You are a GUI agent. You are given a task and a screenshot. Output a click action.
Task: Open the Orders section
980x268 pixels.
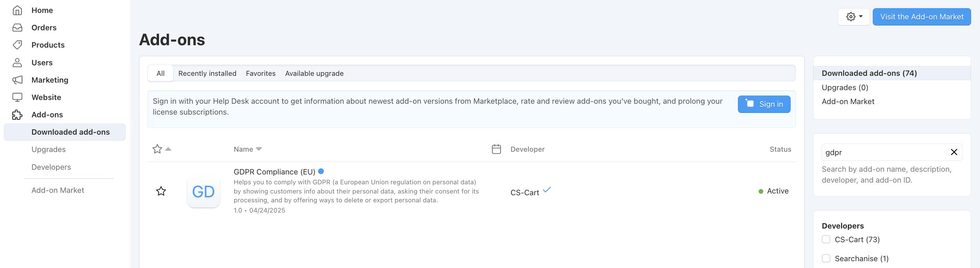44,28
